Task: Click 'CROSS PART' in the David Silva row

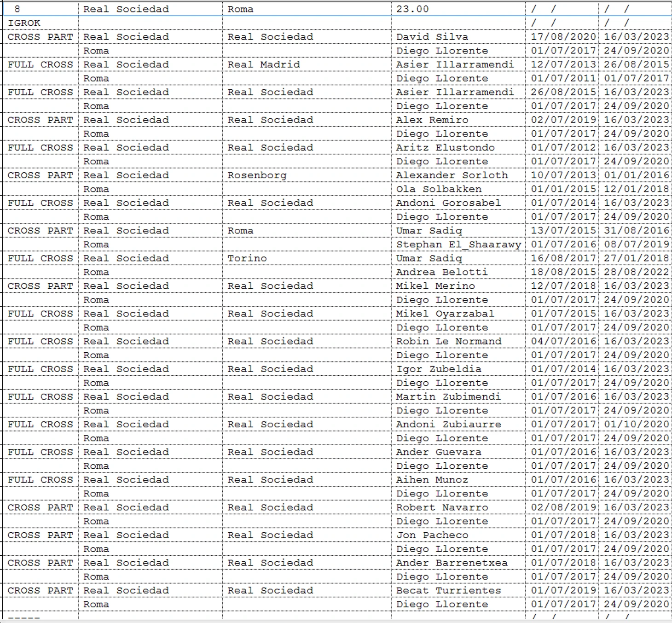Action: click(41, 36)
